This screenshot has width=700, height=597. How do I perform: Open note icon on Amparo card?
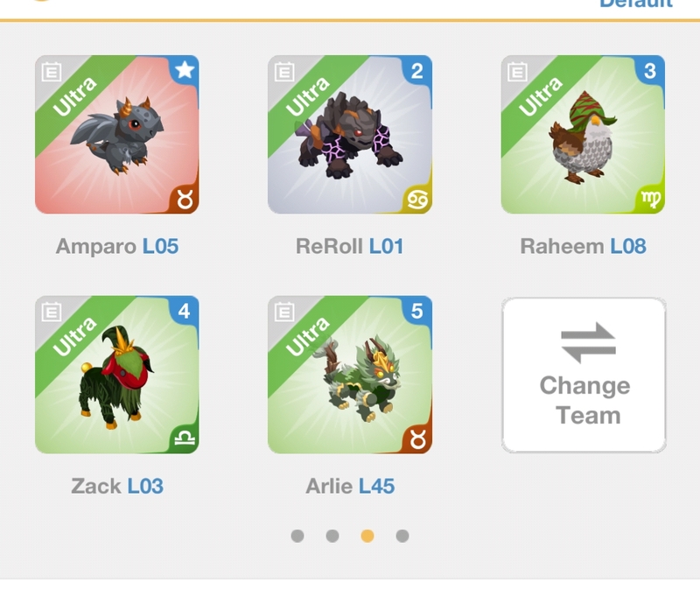click(x=52, y=72)
